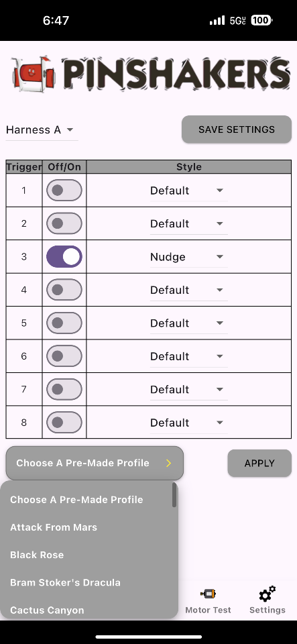Expand trigger 5 Default style dropdown

tap(188, 323)
